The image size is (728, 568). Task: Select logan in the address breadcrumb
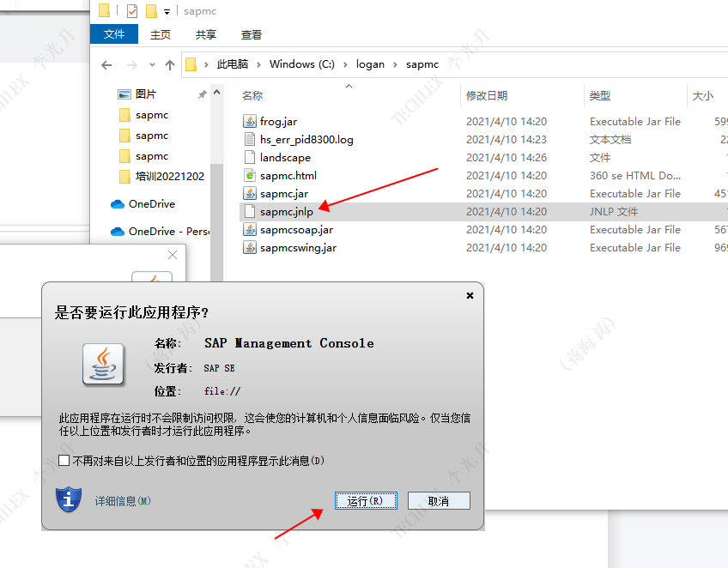370,64
